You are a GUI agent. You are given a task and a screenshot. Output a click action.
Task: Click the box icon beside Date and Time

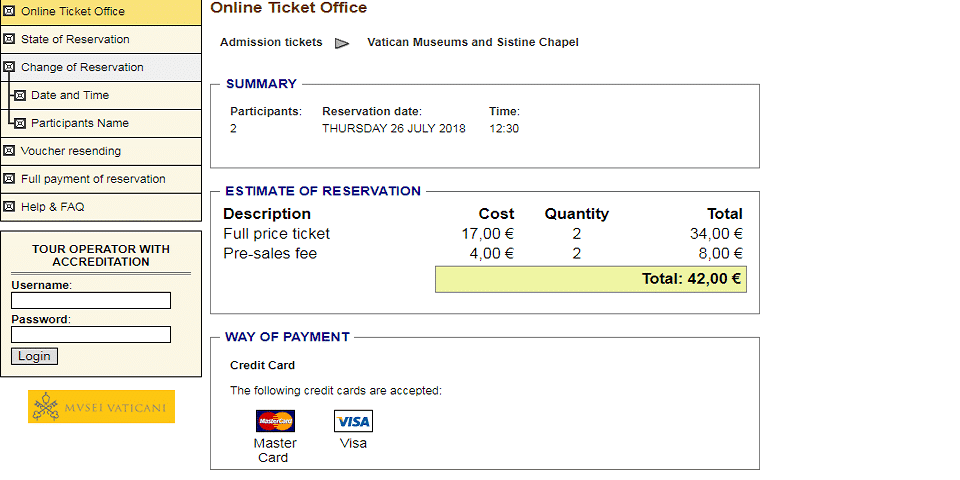point(20,96)
